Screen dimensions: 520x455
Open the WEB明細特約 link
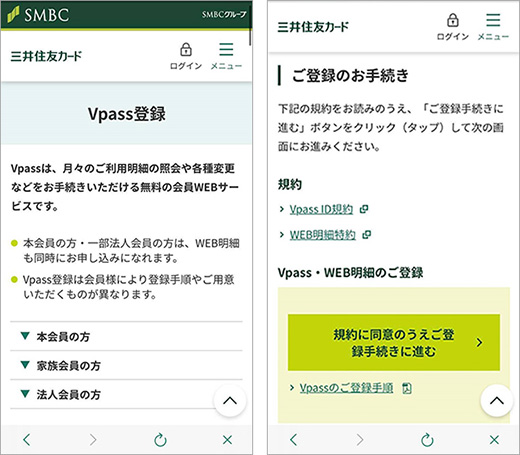click(322, 235)
